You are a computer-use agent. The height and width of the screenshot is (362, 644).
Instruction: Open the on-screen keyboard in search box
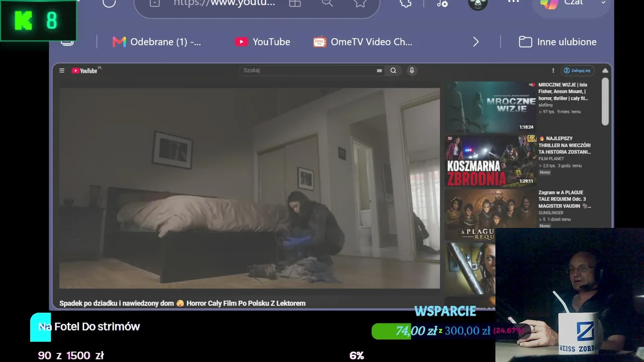pos(379,71)
